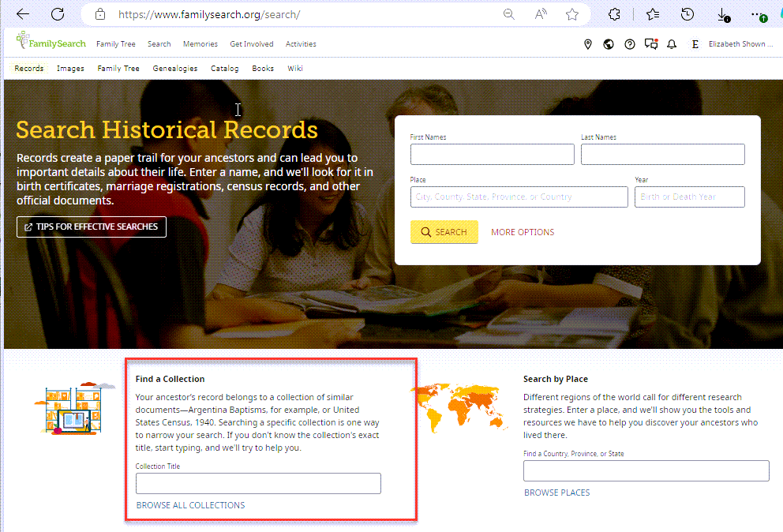Switch to the Images tab

click(70, 69)
